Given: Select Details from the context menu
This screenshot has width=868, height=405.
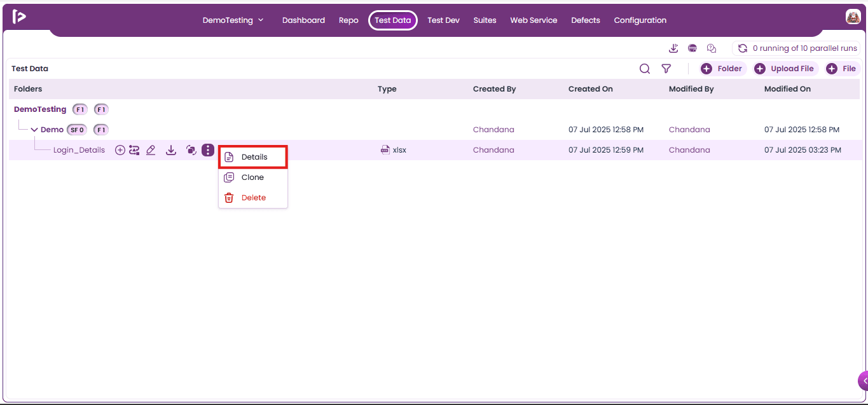Looking at the screenshot, I should tap(253, 157).
